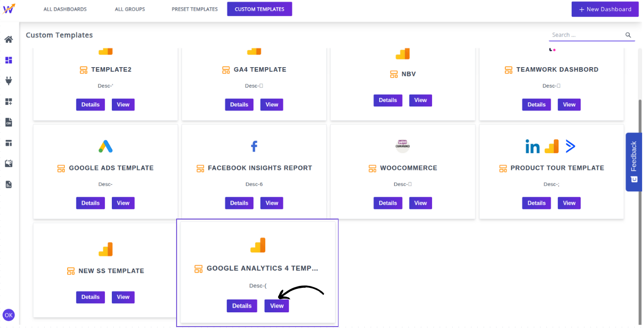This screenshot has width=644, height=331.
Task: Click the search magnifier icon
Action: pyautogui.click(x=628, y=35)
